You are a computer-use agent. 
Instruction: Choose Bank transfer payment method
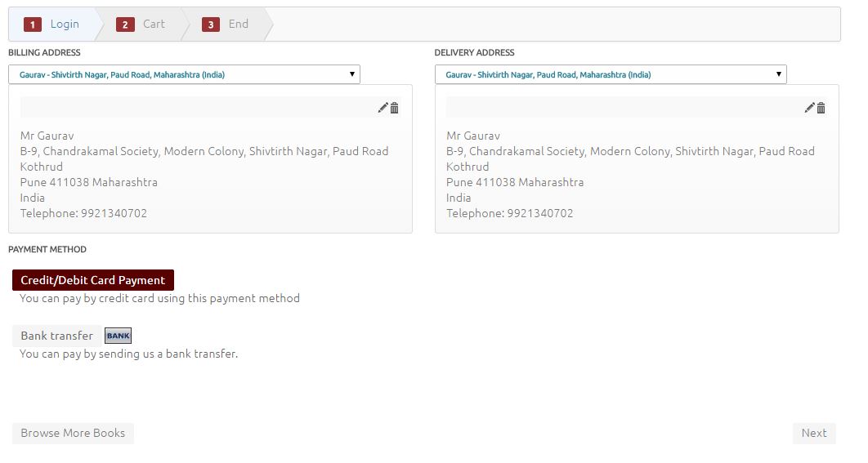(56, 336)
